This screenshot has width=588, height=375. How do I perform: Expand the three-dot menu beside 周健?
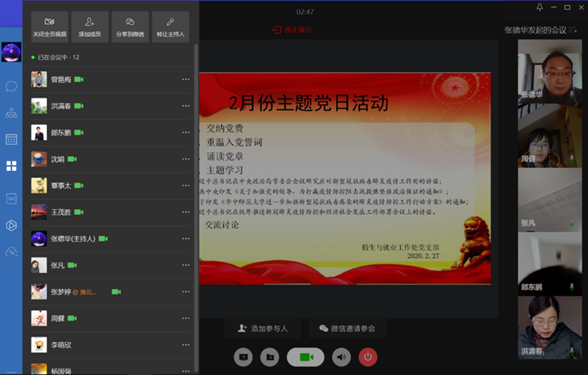click(x=185, y=318)
